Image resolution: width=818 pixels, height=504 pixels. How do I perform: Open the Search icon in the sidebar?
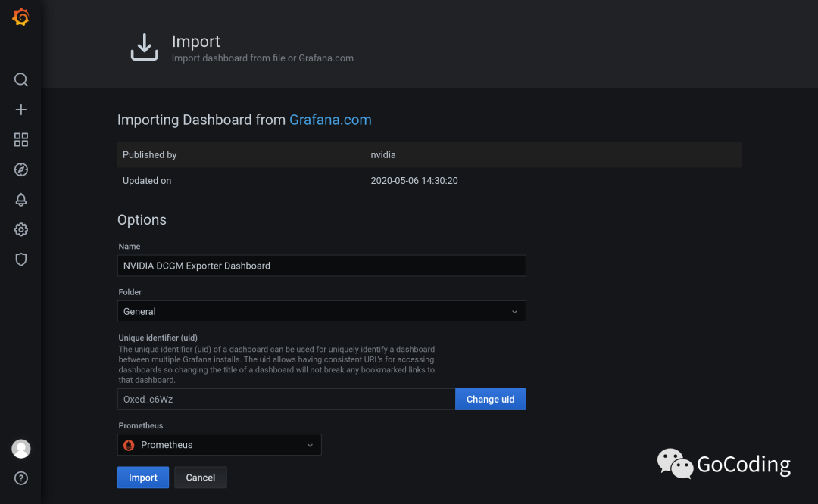pyautogui.click(x=21, y=79)
